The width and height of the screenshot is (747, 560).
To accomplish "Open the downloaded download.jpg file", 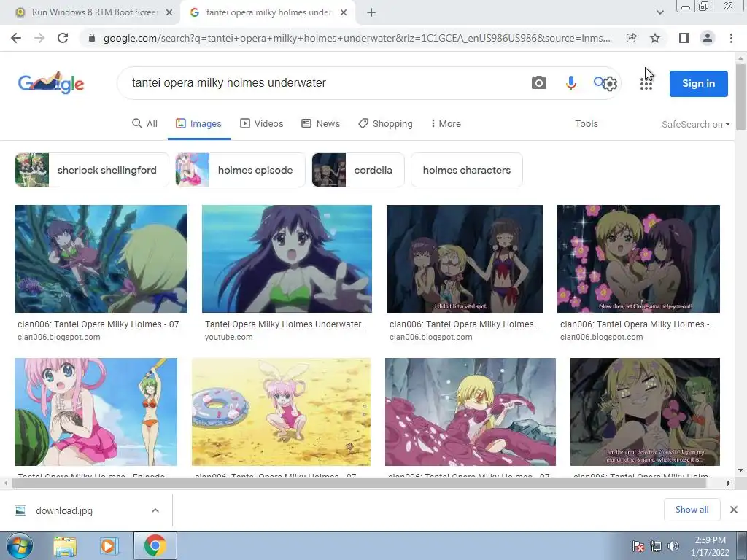I will pyautogui.click(x=64, y=510).
